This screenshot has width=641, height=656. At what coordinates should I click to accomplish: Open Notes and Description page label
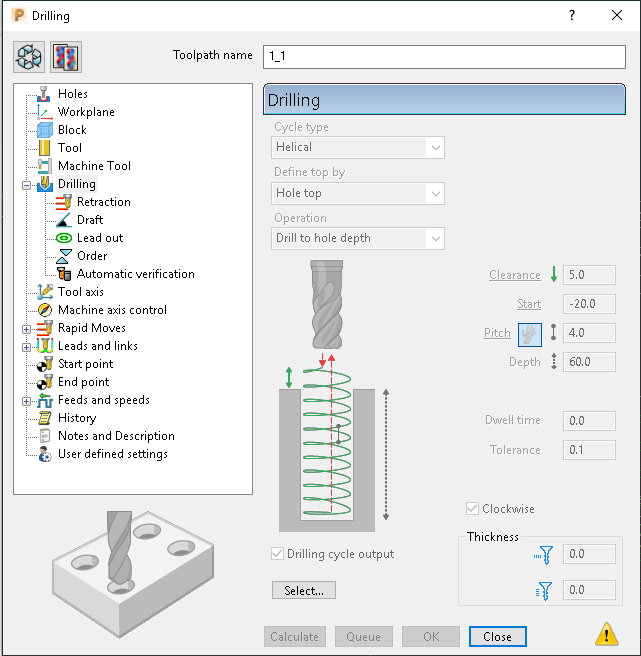(x=116, y=436)
